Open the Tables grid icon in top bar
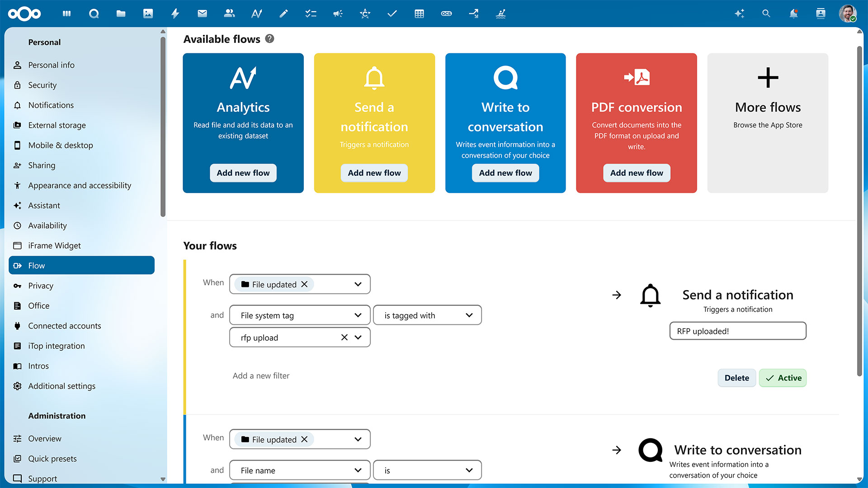Viewport: 868px width, 488px height. (x=419, y=14)
